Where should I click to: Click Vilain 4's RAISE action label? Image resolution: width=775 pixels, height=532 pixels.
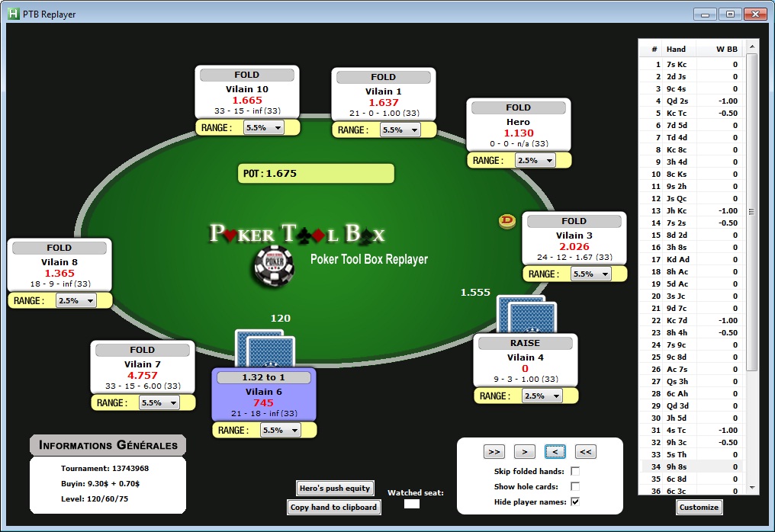[525, 343]
